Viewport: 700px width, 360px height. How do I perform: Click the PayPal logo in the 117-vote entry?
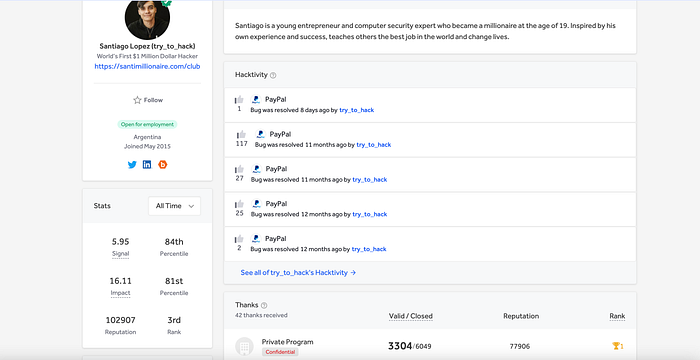[x=260, y=134]
